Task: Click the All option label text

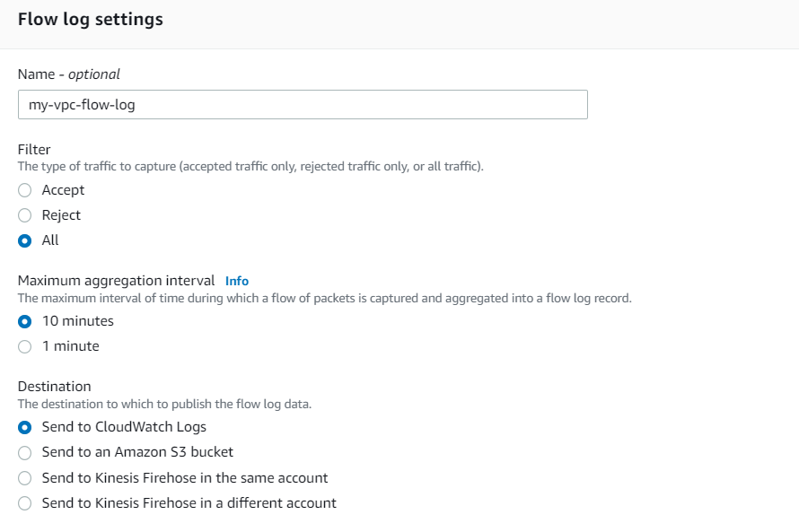Action: click(x=49, y=240)
